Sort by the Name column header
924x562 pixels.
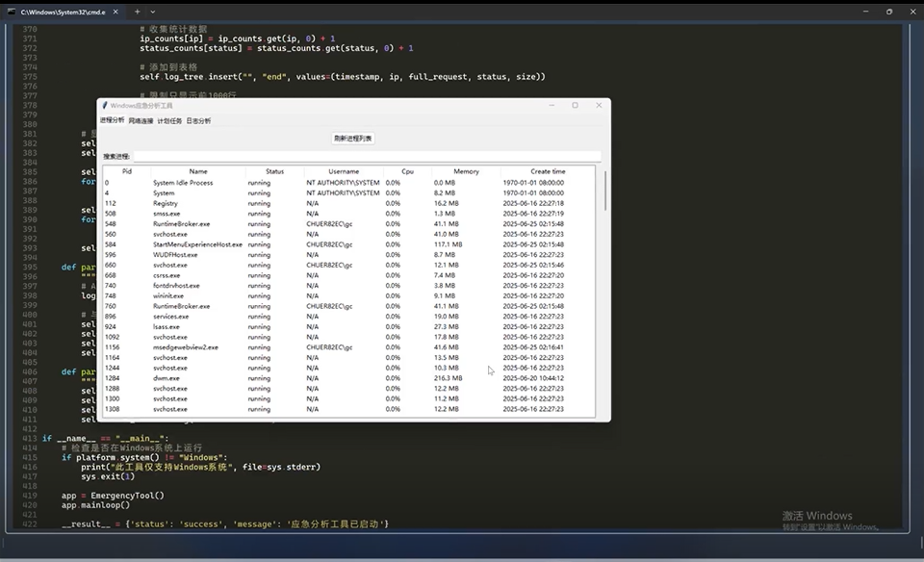(x=198, y=171)
